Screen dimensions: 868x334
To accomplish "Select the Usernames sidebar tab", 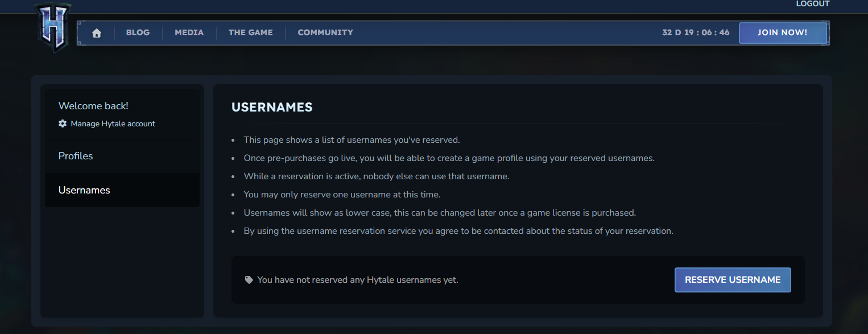I will [84, 190].
